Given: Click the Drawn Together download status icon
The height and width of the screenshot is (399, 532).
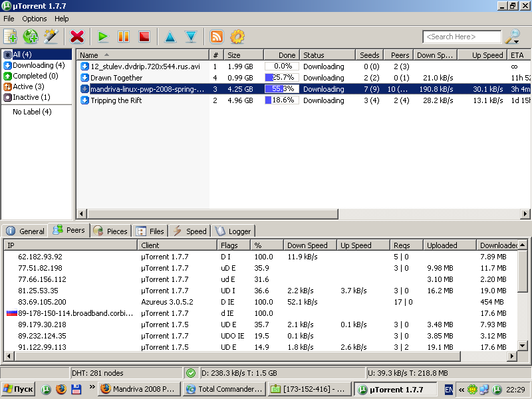Looking at the screenshot, I should 84,78.
